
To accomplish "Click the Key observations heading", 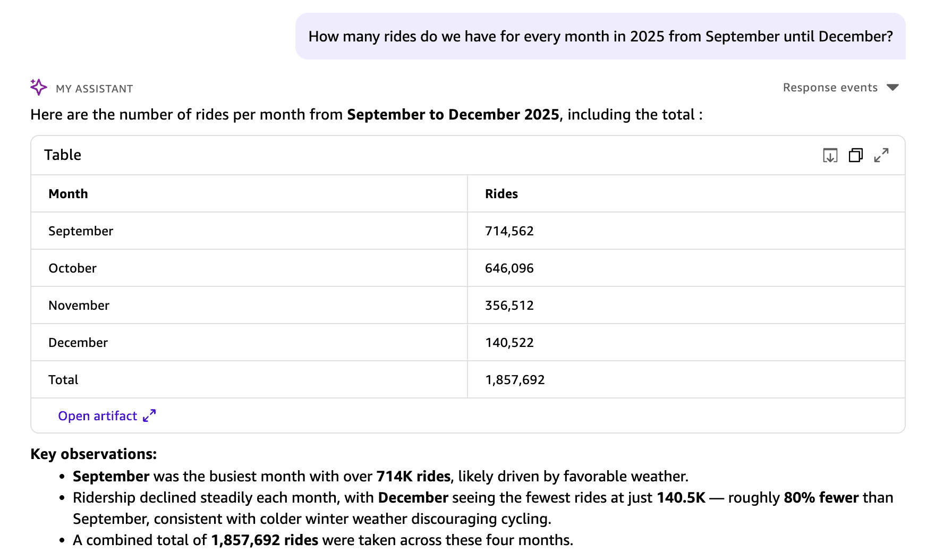I will tap(93, 454).
